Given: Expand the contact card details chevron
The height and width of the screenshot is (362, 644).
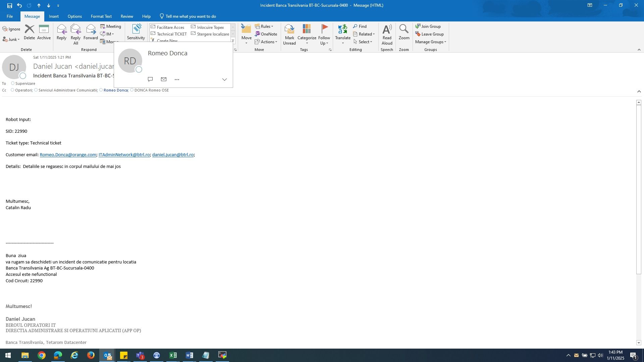Looking at the screenshot, I should click(x=224, y=79).
